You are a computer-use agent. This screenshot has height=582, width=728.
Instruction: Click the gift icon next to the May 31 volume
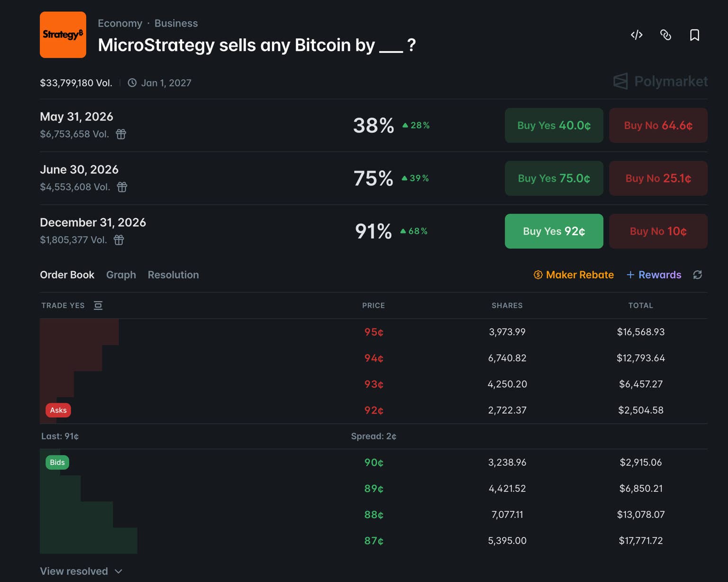point(121,134)
